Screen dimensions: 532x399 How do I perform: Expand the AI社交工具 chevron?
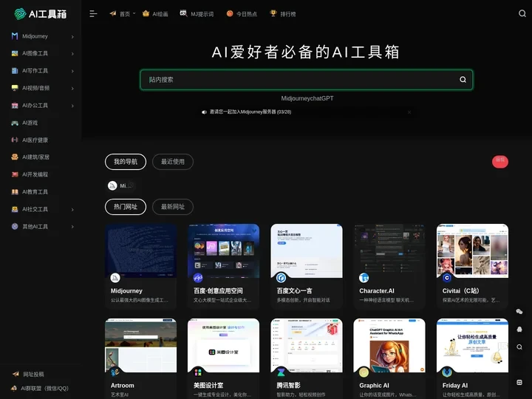pyautogui.click(x=72, y=209)
